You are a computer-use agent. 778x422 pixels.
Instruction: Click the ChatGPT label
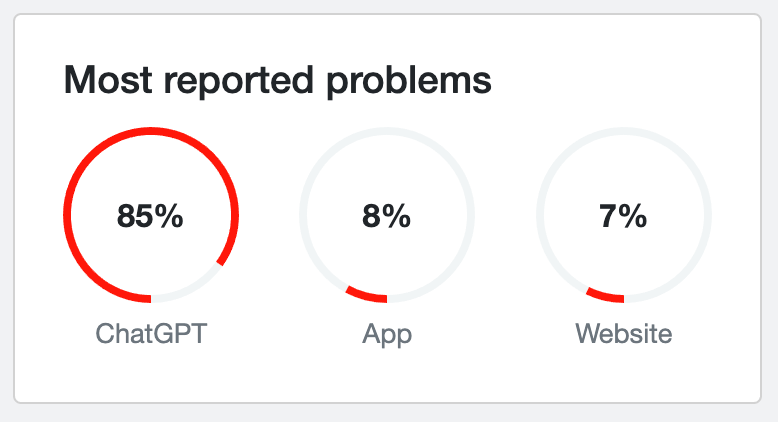click(151, 333)
